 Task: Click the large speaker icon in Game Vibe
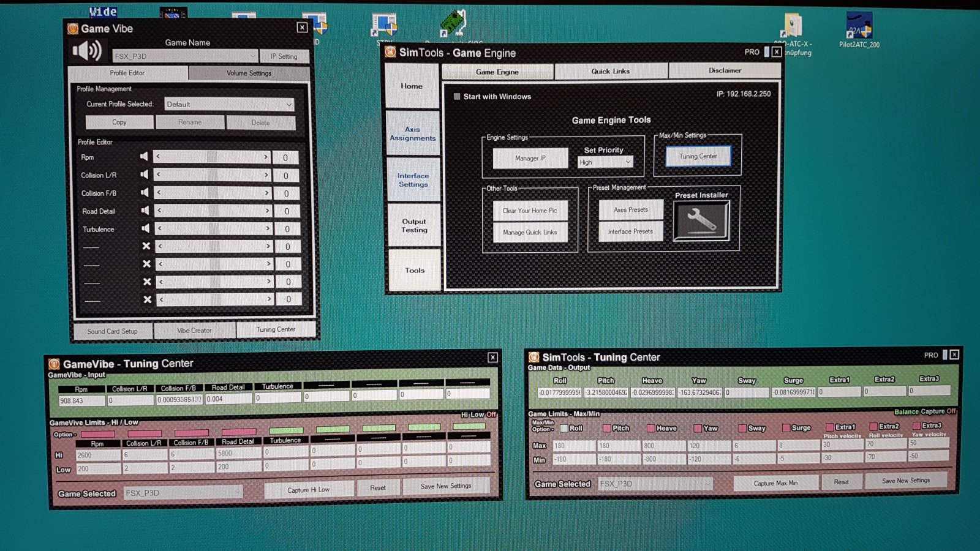pos(88,50)
